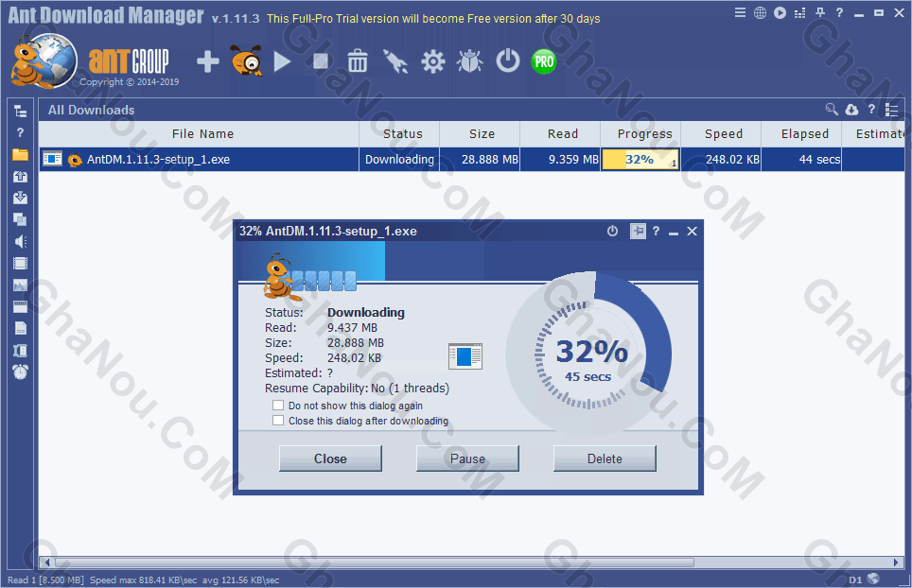Image resolution: width=912 pixels, height=588 pixels.
Task: Change the list view mode icon
Action: coord(891,110)
